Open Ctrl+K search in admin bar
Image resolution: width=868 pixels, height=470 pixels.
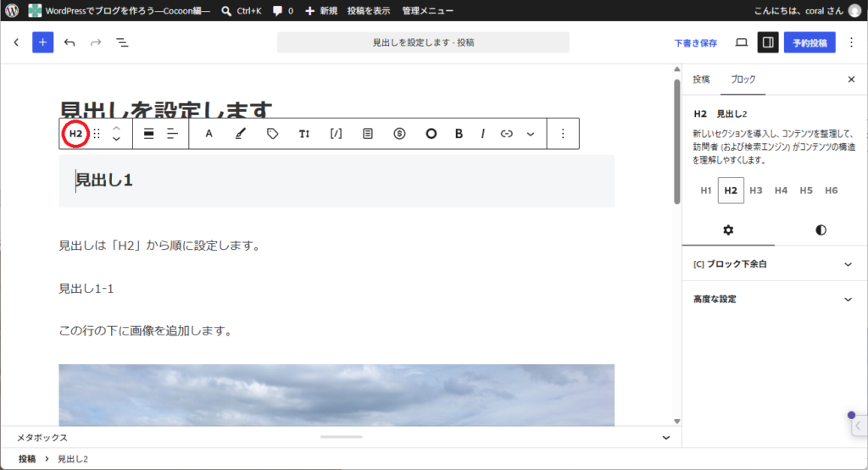point(242,10)
